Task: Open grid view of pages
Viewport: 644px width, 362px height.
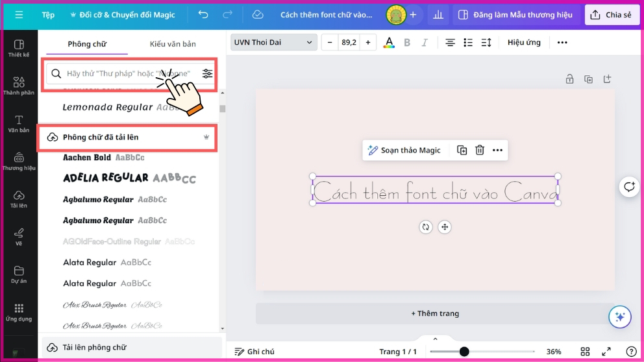Action: 586,352
